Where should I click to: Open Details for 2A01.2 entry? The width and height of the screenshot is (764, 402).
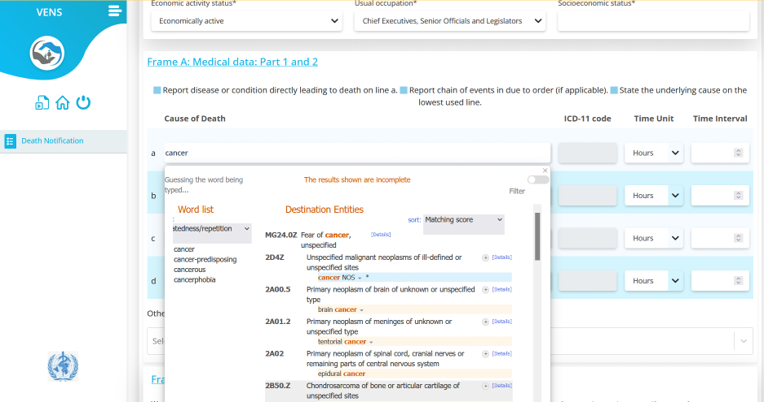coord(502,322)
